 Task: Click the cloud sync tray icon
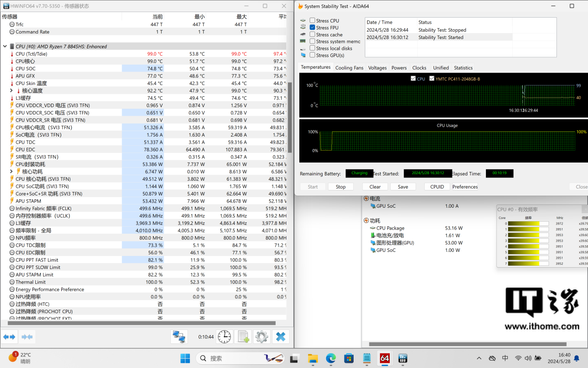click(x=492, y=358)
